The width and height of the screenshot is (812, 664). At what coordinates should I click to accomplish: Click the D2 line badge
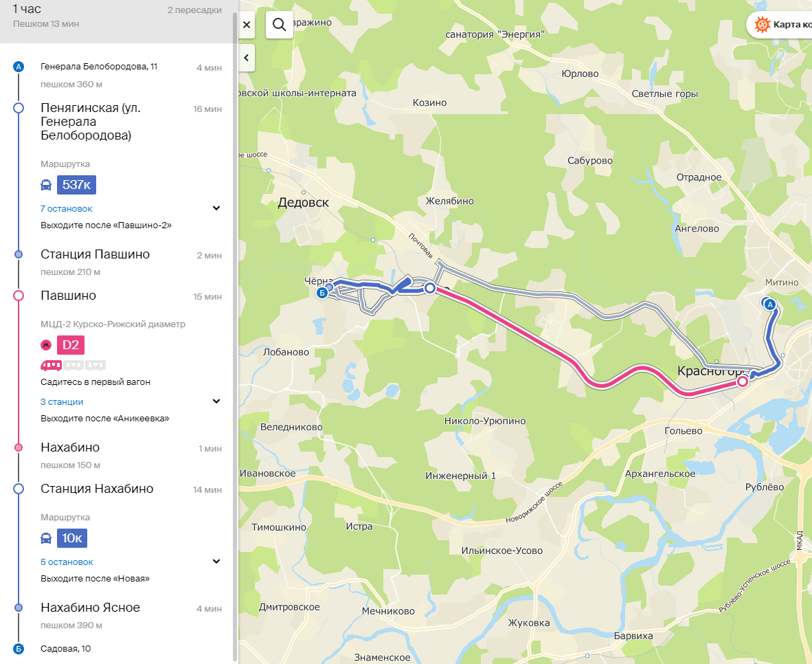pyautogui.click(x=71, y=345)
